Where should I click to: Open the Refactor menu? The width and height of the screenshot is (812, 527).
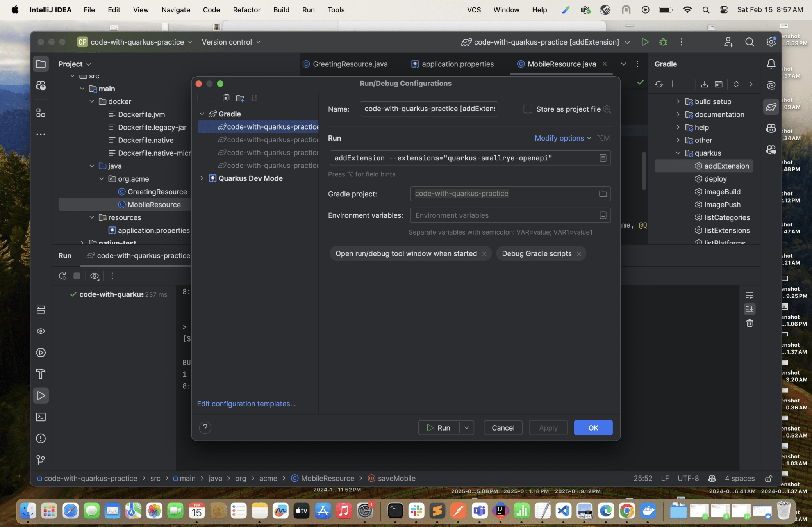(246, 10)
